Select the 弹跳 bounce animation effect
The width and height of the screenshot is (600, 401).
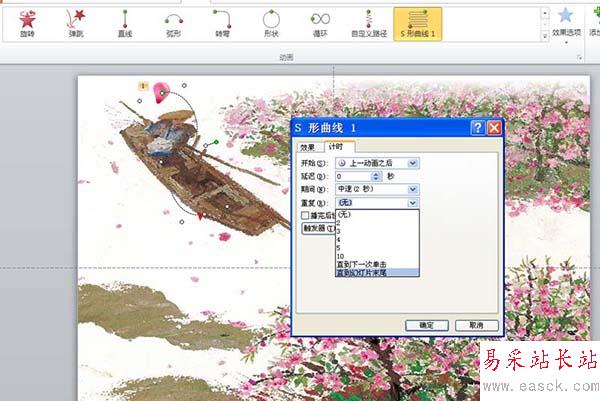[x=76, y=24]
